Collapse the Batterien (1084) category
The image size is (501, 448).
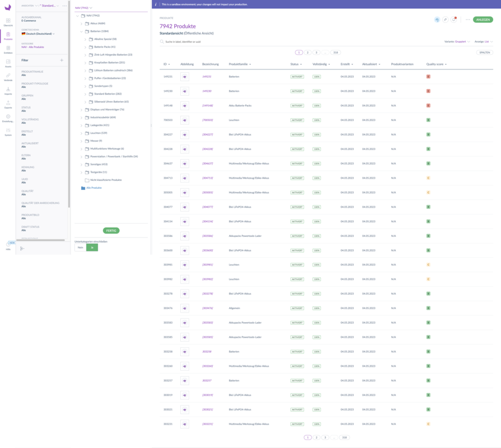click(81, 31)
